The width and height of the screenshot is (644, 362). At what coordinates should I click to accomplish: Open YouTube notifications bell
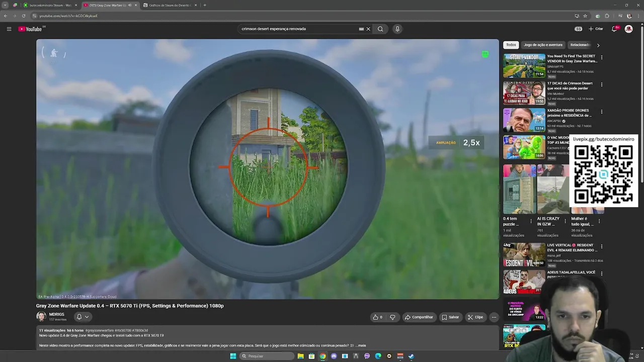[614, 29]
